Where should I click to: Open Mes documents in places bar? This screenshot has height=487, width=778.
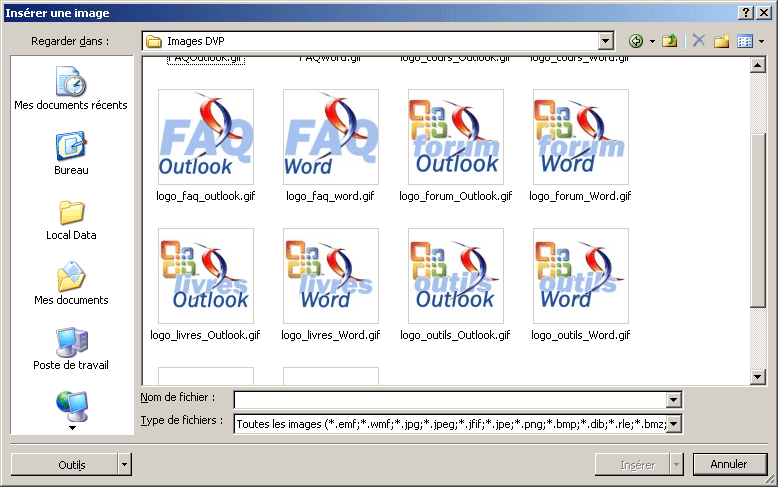[71, 283]
